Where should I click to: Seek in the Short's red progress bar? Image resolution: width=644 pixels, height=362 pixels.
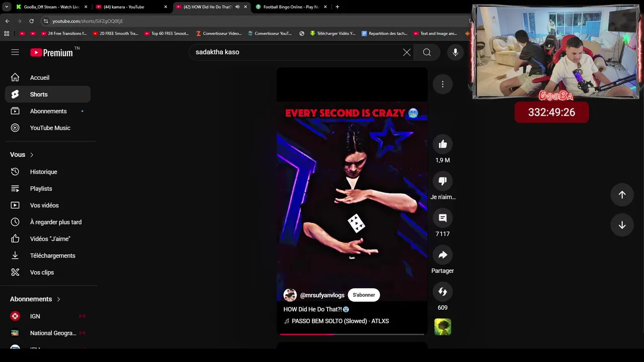pos(352,334)
